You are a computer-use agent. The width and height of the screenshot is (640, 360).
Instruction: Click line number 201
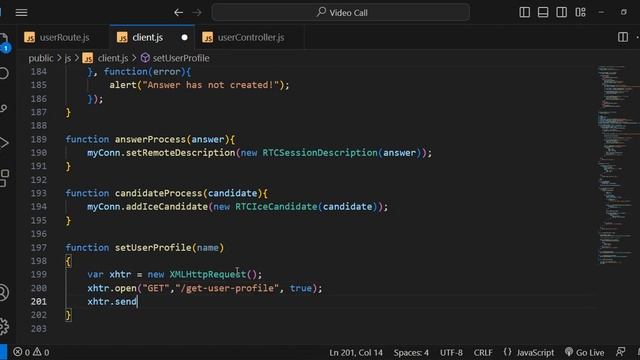pyautogui.click(x=39, y=302)
